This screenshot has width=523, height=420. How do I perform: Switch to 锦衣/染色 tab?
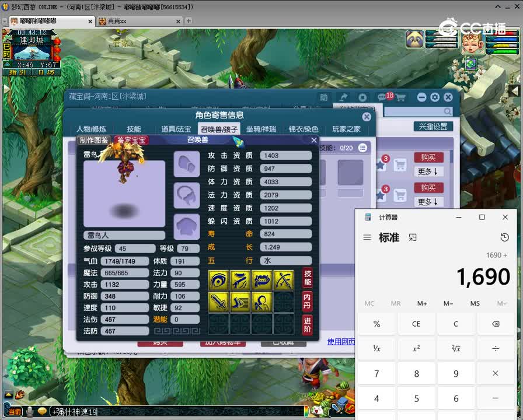(x=304, y=129)
